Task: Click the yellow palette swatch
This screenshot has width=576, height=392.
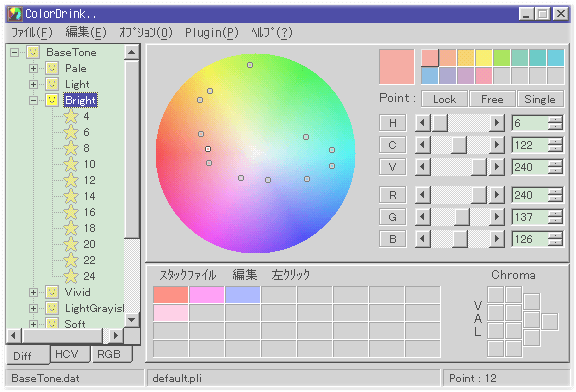Action: (484, 58)
